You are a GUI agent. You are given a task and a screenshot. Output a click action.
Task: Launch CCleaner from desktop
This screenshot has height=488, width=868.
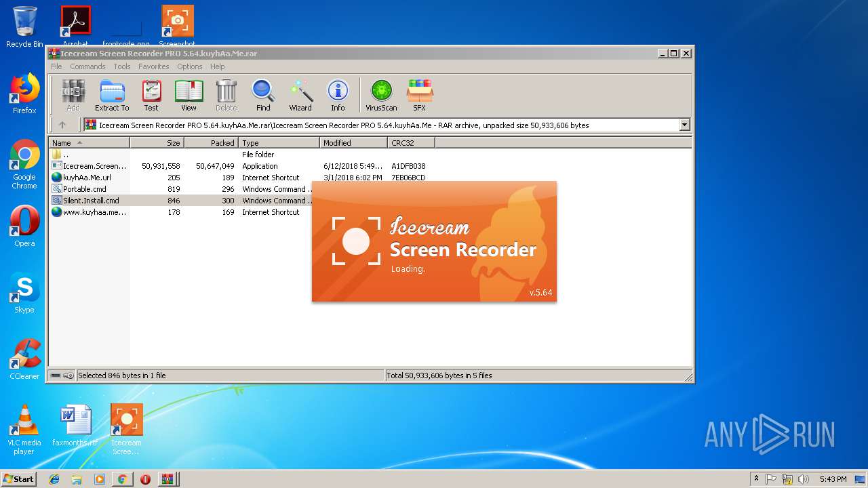pyautogui.click(x=24, y=359)
